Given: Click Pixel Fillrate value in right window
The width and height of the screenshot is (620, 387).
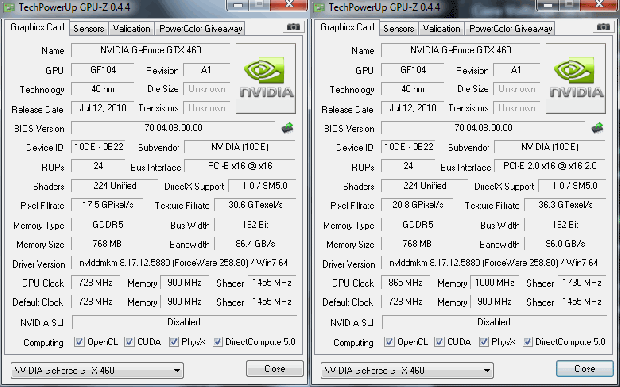Looking at the screenshot, I should pos(417,205).
